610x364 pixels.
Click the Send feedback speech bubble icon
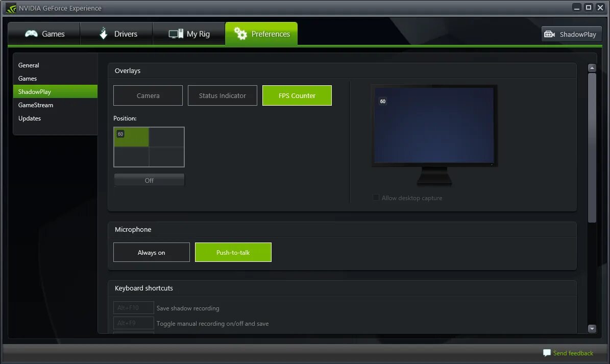547,353
